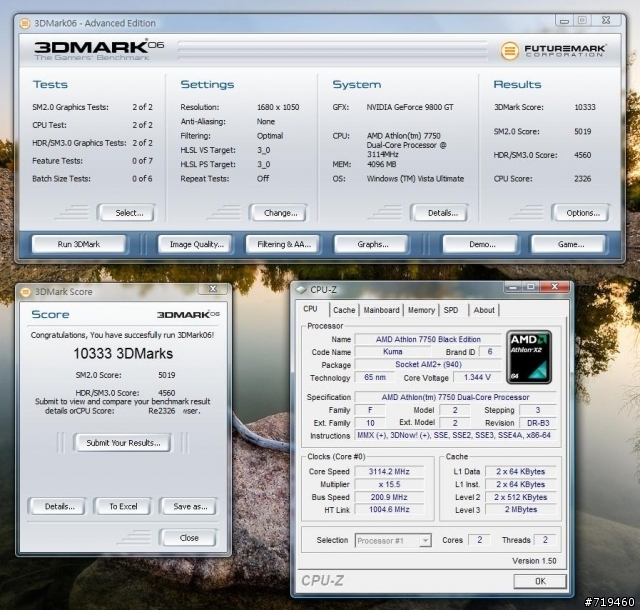Click the CPU-Z Name field value
The width and height of the screenshot is (640, 610).
428,339
